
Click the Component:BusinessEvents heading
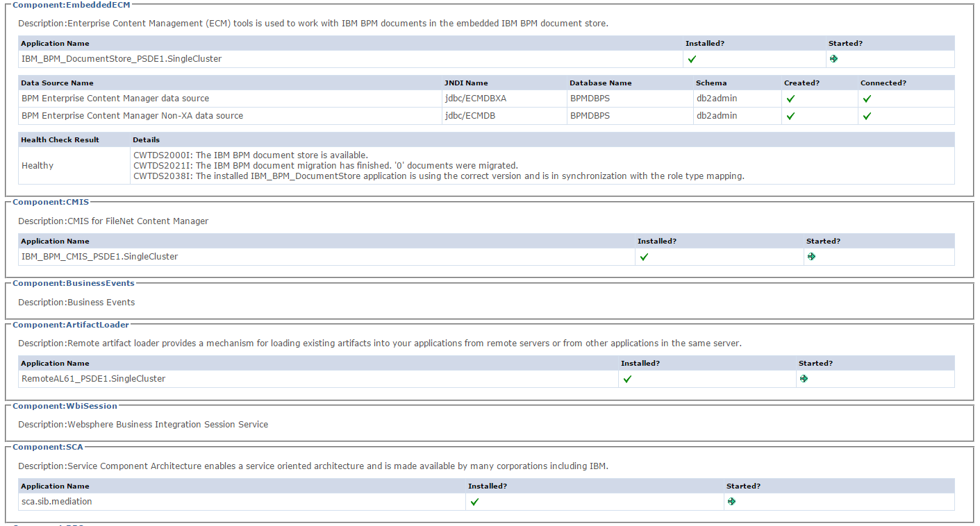74,283
